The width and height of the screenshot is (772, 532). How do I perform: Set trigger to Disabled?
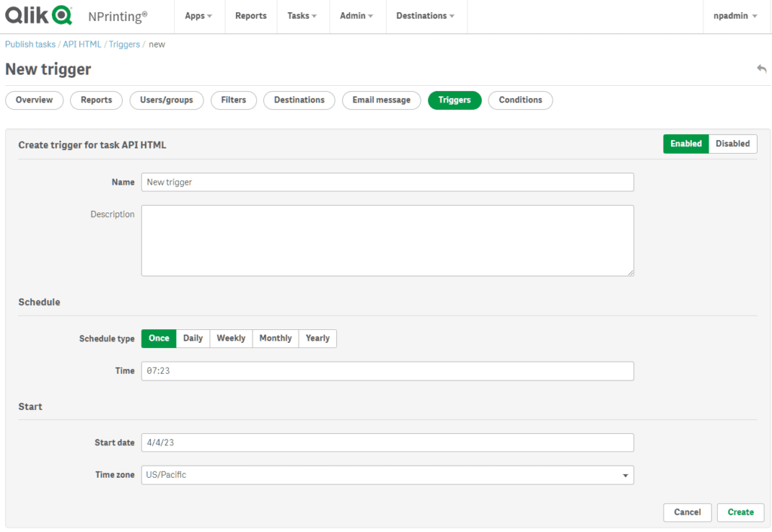pyautogui.click(x=733, y=144)
